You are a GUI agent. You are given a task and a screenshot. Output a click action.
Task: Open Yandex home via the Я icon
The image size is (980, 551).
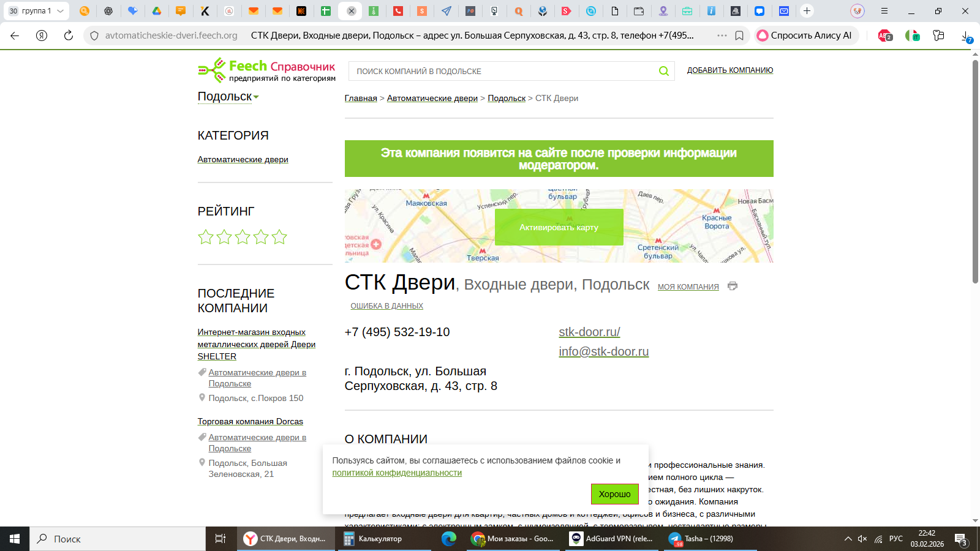[x=42, y=36]
